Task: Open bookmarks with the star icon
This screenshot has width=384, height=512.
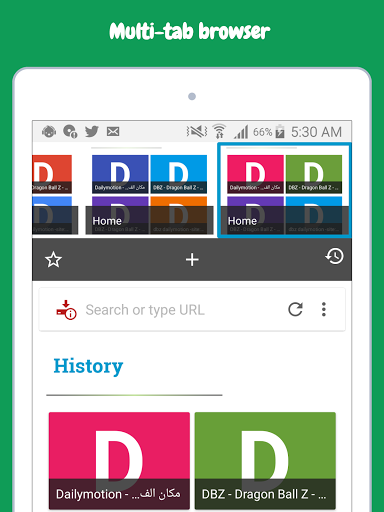Action: (x=53, y=260)
